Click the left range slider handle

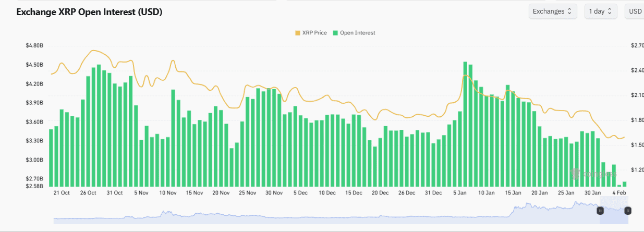[x=600, y=211]
